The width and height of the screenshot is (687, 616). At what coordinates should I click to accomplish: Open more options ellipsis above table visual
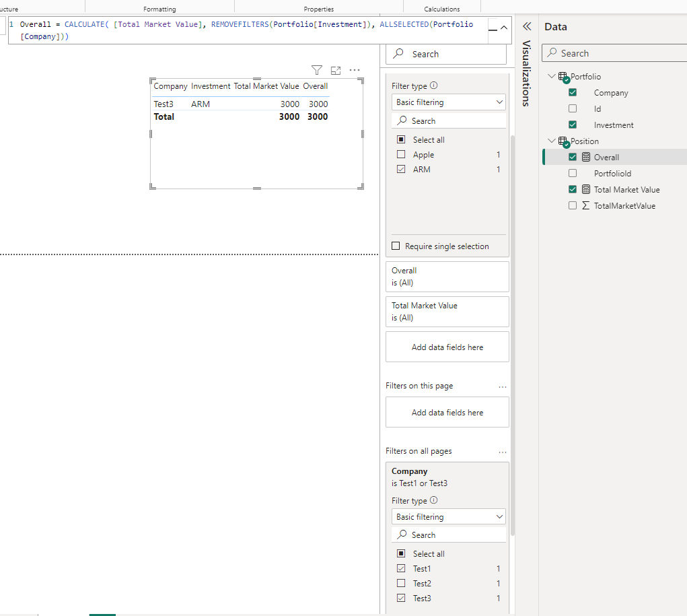(355, 70)
